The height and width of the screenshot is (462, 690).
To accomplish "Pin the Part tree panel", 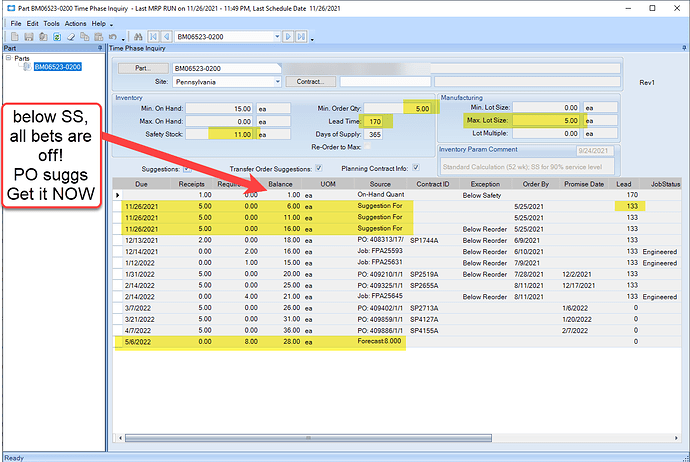I will pyautogui.click(x=100, y=48).
